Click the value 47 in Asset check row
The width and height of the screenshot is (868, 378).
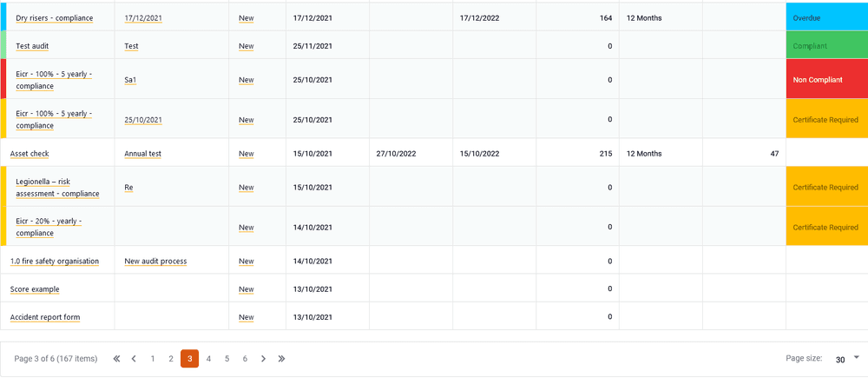774,154
